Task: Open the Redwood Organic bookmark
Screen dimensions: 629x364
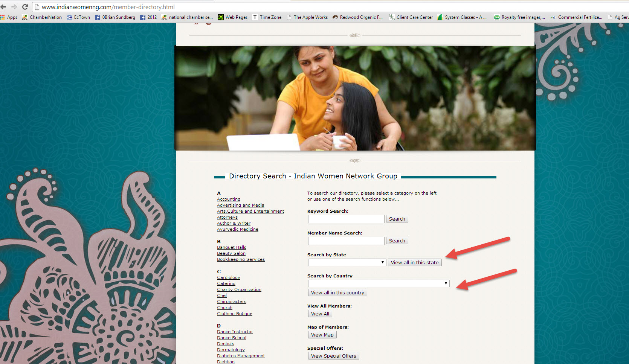Action: 357,17
